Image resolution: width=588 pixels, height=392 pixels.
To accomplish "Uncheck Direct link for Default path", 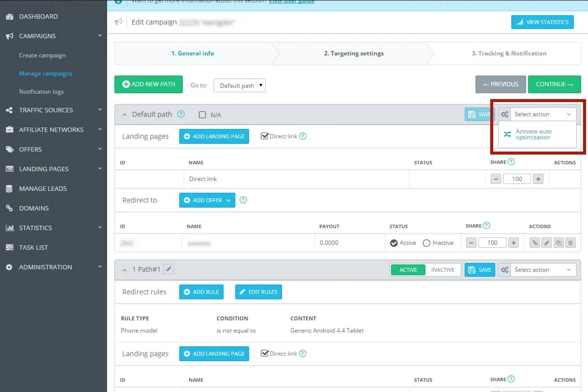I will tap(264, 136).
